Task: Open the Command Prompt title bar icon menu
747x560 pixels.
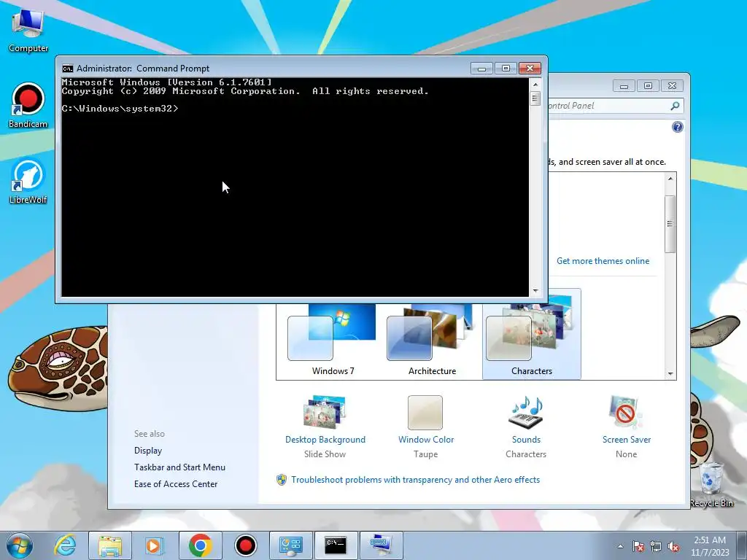Action: click(68, 69)
